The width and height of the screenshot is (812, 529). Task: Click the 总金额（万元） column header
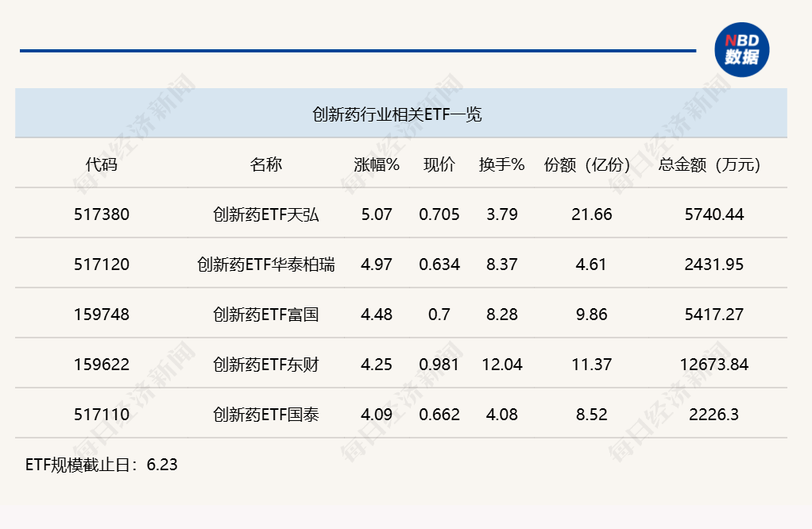(710, 164)
